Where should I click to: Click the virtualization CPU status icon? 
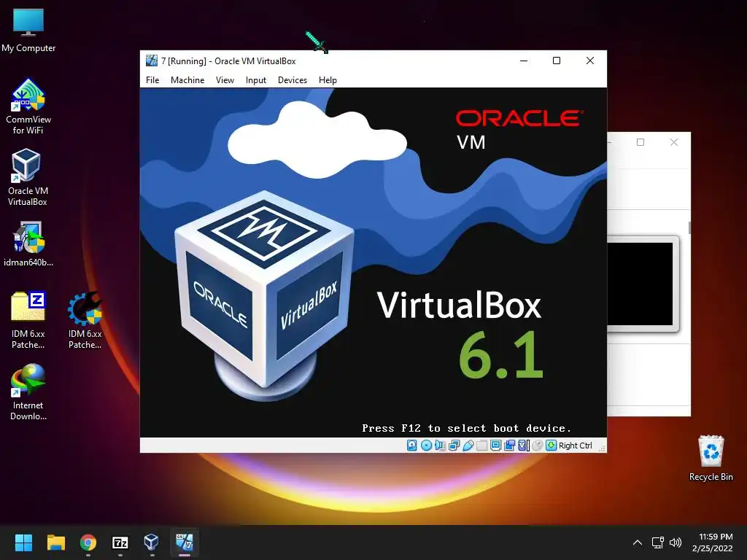[524, 446]
